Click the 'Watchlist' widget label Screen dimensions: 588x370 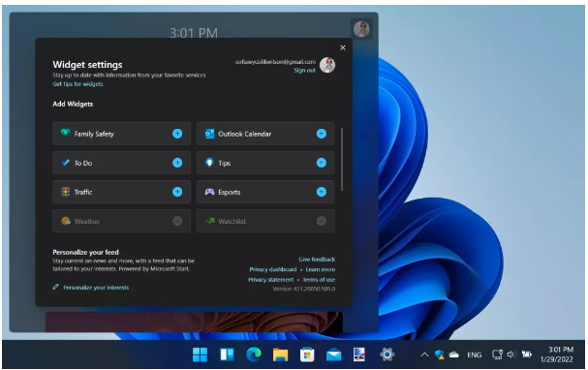[x=232, y=221]
